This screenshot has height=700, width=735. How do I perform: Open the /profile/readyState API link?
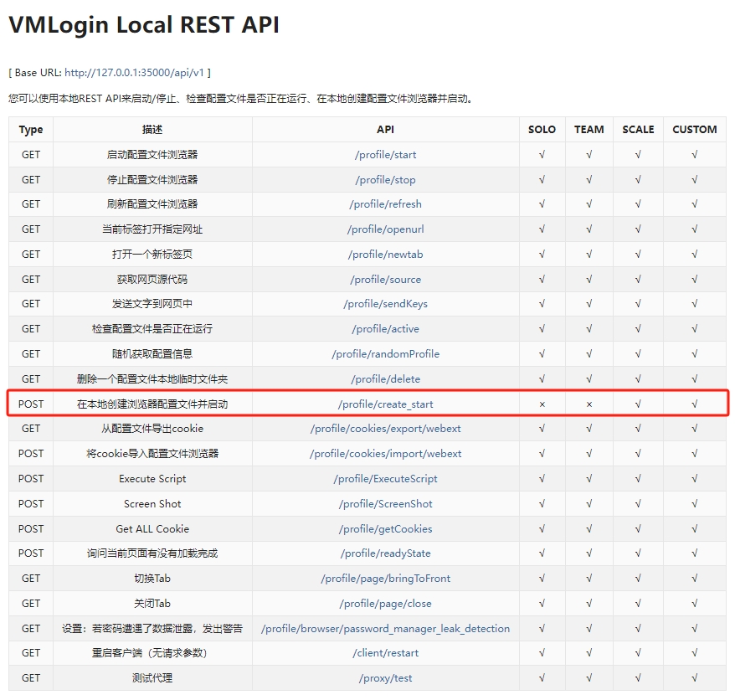coord(385,553)
